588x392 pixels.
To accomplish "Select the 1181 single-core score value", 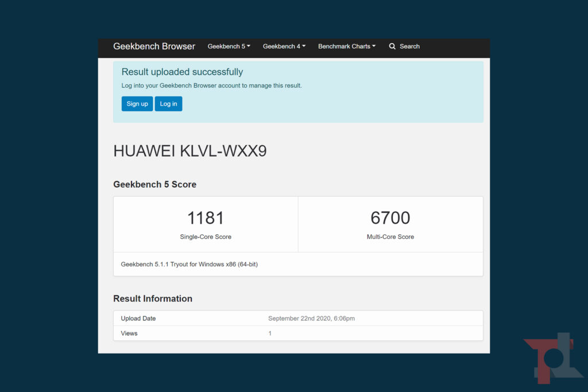I will [x=206, y=218].
